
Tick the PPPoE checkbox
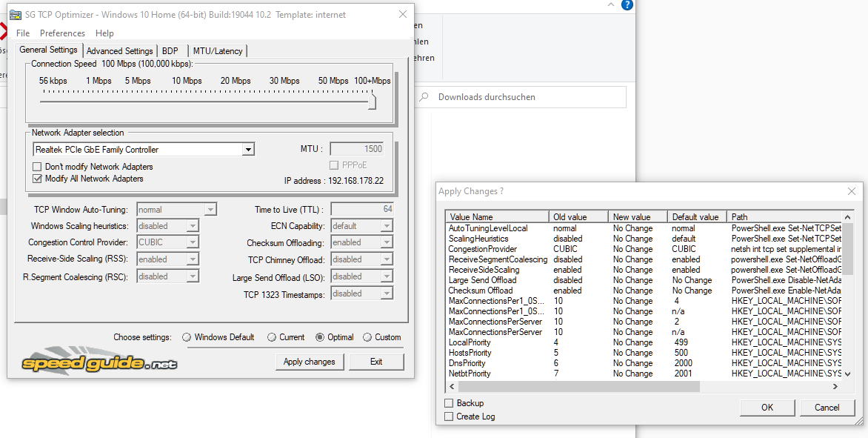(x=334, y=165)
